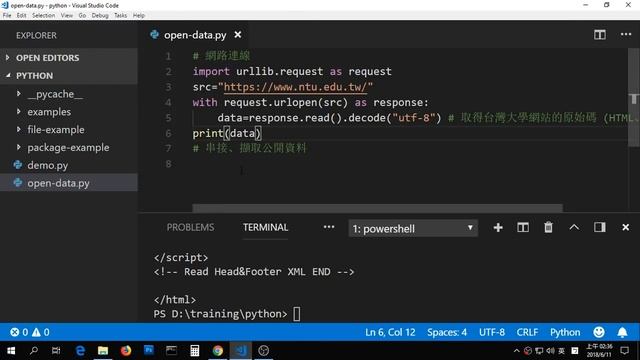Open the Photoshop taskbar icon

(149, 350)
